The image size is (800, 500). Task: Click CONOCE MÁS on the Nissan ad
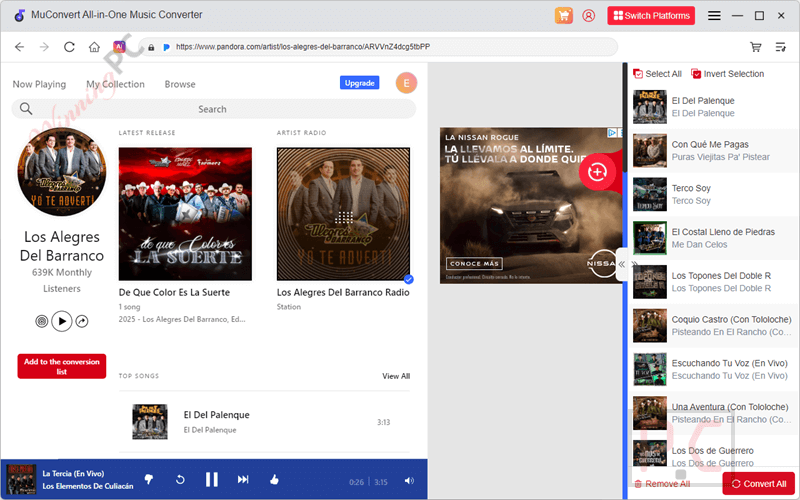pos(474,263)
